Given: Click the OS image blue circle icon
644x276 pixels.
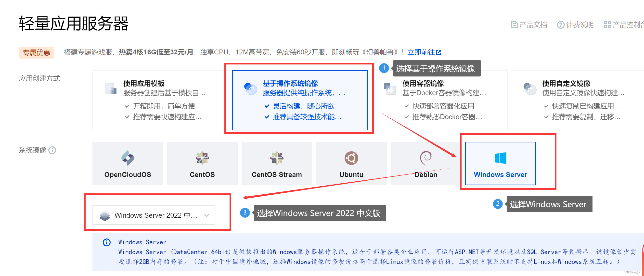Looking at the screenshot, I should 250,89.
